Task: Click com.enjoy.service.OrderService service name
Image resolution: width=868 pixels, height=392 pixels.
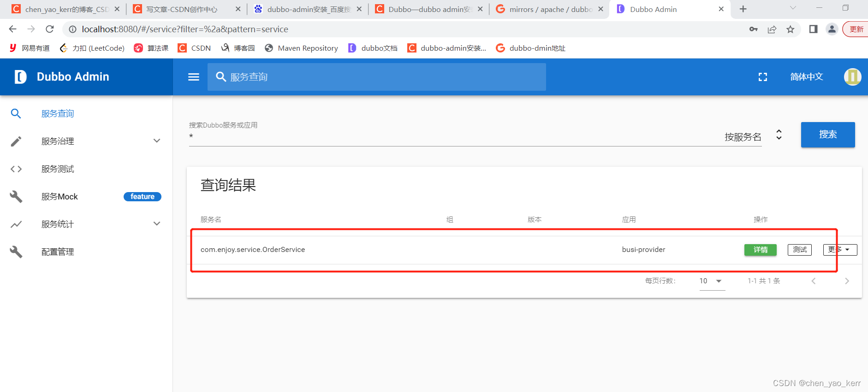Action: pos(253,250)
